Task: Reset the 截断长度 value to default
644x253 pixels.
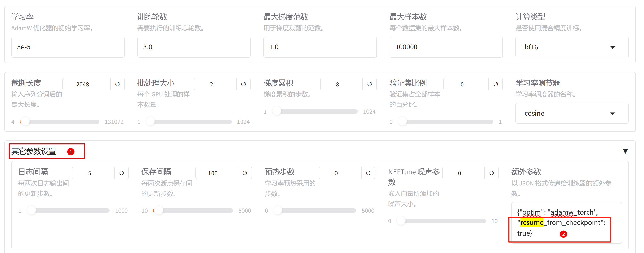Action: click(117, 84)
